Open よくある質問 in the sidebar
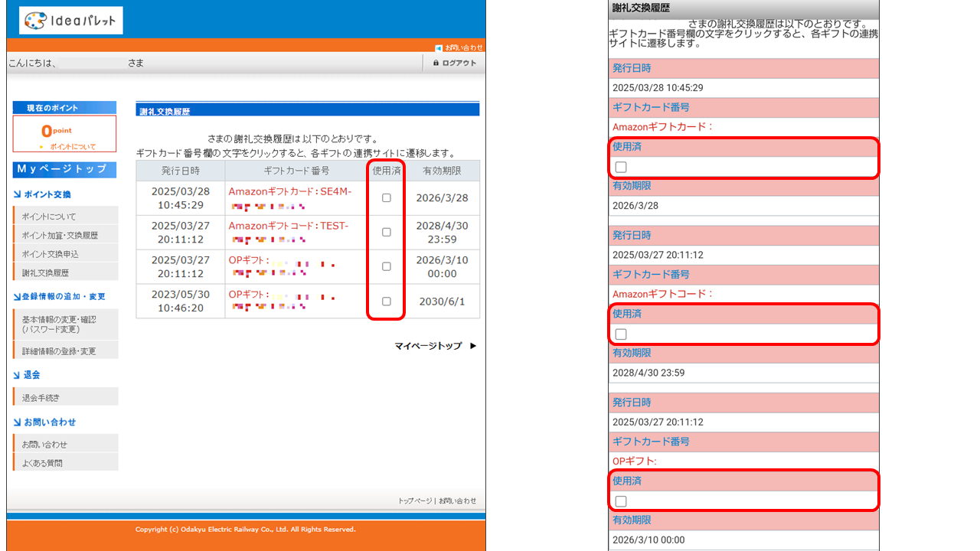 pos(42,462)
